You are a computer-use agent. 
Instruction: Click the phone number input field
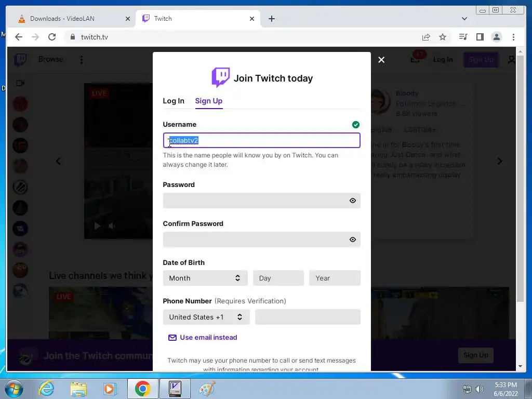[x=308, y=317]
